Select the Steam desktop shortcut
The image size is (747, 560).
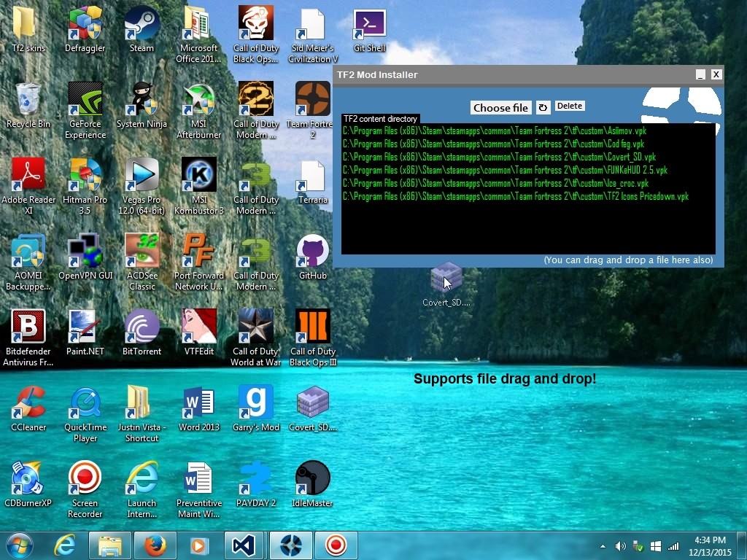pyautogui.click(x=142, y=29)
